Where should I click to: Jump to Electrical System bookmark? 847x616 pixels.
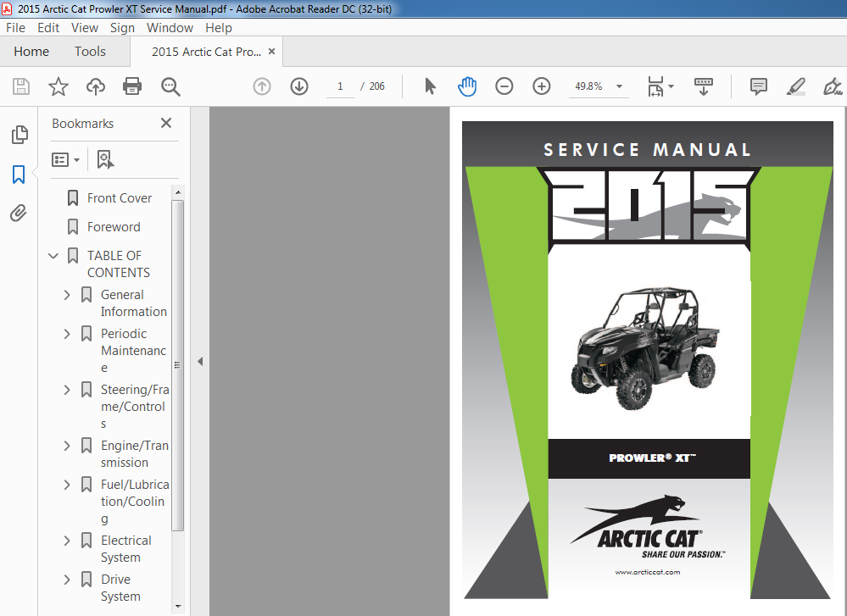pos(125,549)
